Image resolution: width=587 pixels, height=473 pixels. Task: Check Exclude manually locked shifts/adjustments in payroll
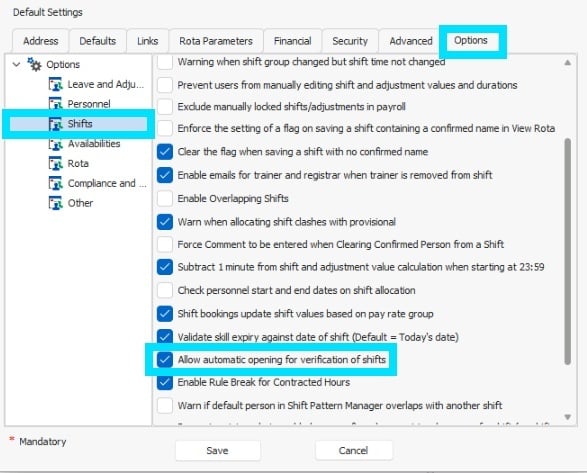coord(165,107)
